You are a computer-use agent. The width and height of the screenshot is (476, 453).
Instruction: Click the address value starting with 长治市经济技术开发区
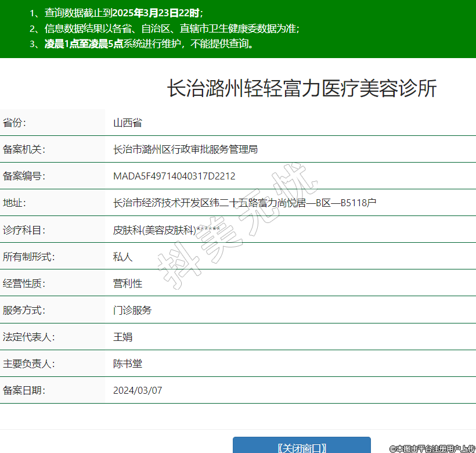pos(244,203)
